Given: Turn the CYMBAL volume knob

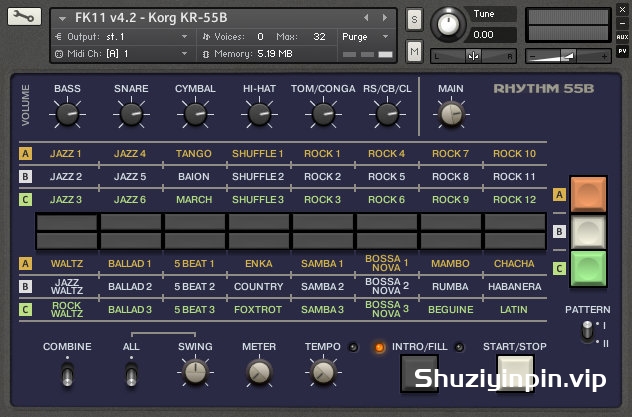Looking at the screenshot, I should 195,114.
